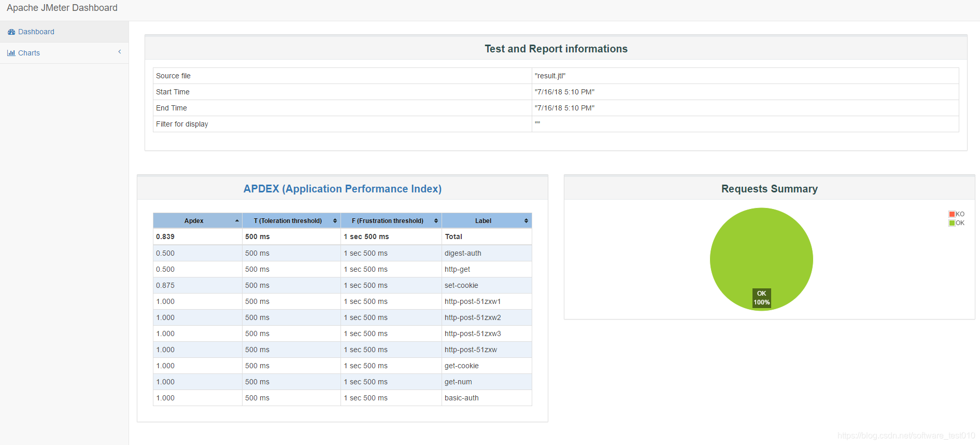Click the basic-auth label cell
Viewport: 980px width, 445px height.
pyautogui.click(x=487, y=398)
